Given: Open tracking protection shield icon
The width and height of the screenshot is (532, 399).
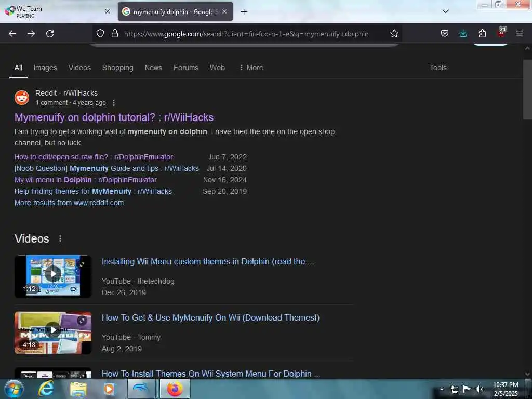Looking at the screenshot, I should coord(100,34).
